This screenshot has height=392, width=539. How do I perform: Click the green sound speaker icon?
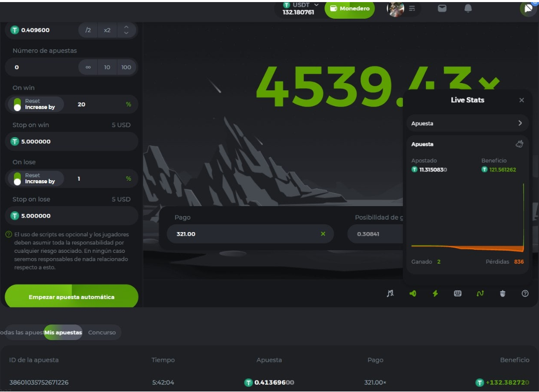pos(413,293)
